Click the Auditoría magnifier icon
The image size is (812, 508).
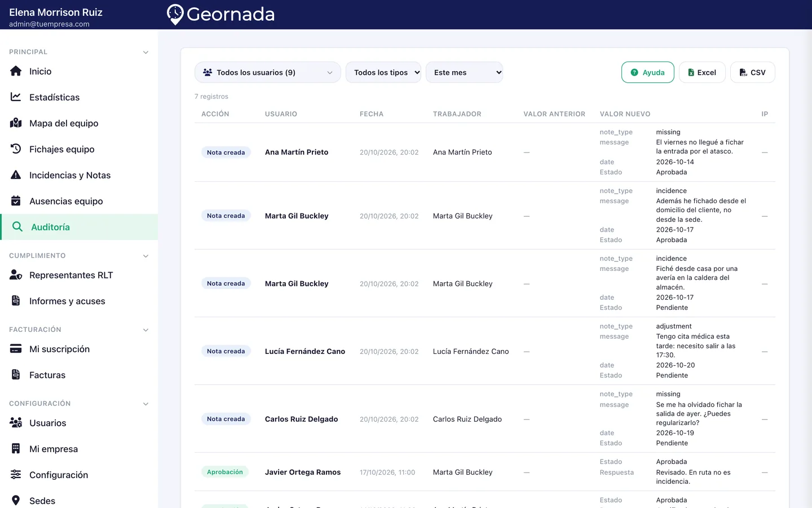[17, 227]
